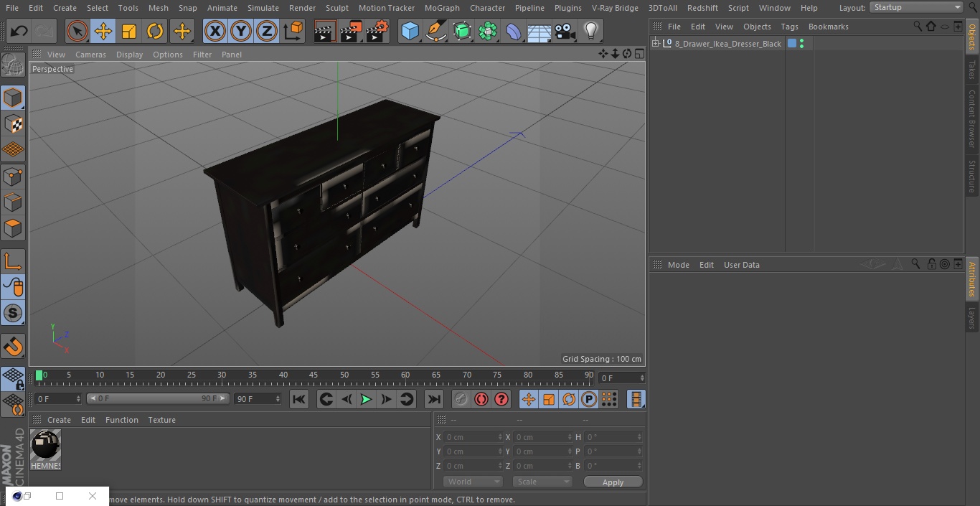Open the World coordinate dropdown

coord(472,482)
